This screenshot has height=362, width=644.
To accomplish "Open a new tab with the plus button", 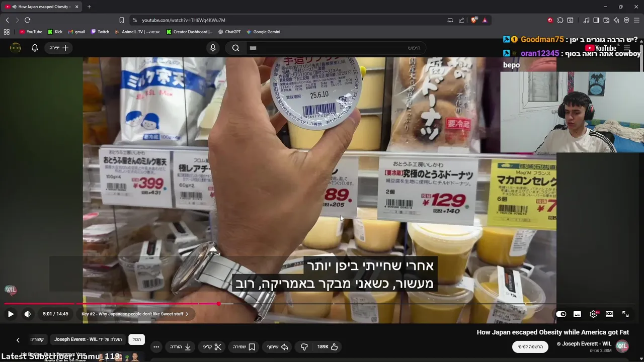I will pyautogui.click(x=89, y=7).
